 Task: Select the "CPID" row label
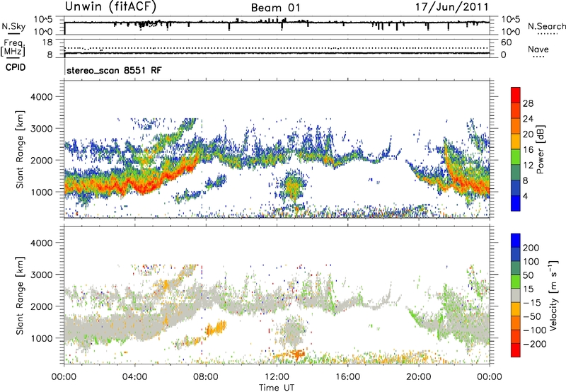(16, 67)
